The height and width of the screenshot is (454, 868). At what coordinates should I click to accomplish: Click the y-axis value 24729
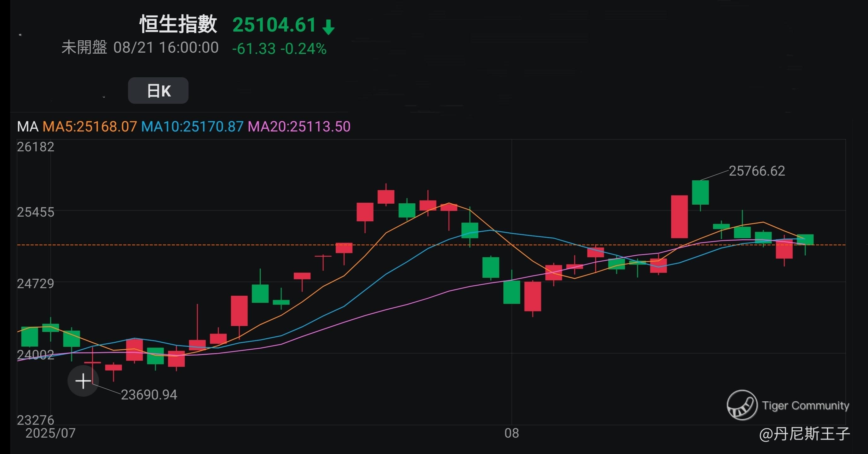(35, 283)
